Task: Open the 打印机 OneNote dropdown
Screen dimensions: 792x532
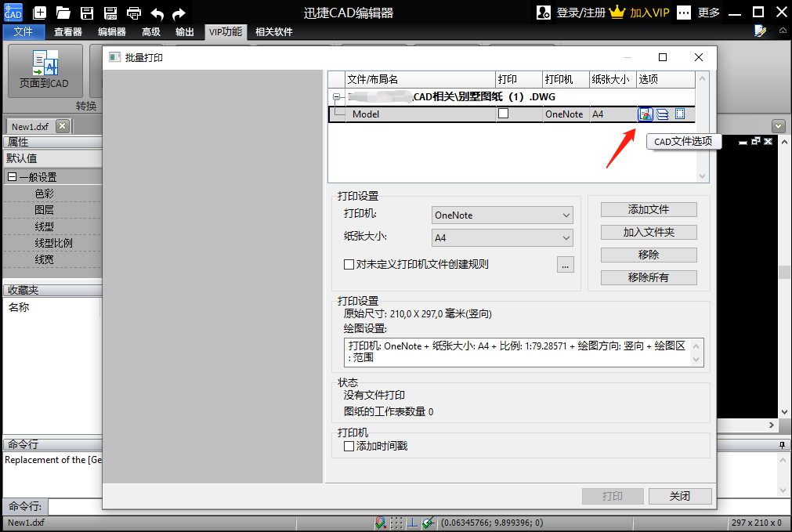Action: (502, 215)
